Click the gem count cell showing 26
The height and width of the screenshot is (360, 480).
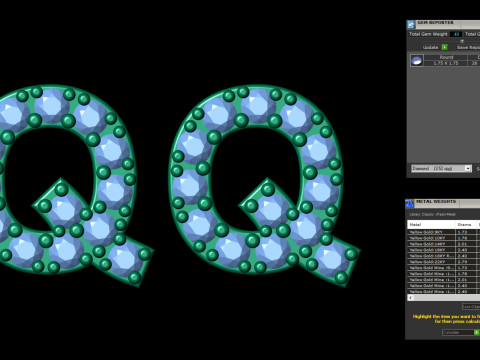click(x=474, y=63)
